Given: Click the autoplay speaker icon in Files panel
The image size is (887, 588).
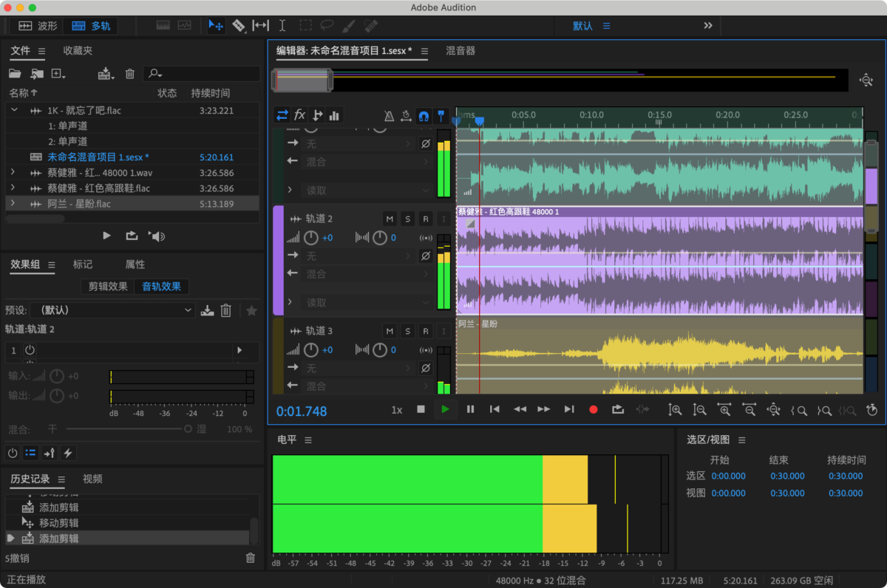Looking at the screenshot, I should [157, 236].
